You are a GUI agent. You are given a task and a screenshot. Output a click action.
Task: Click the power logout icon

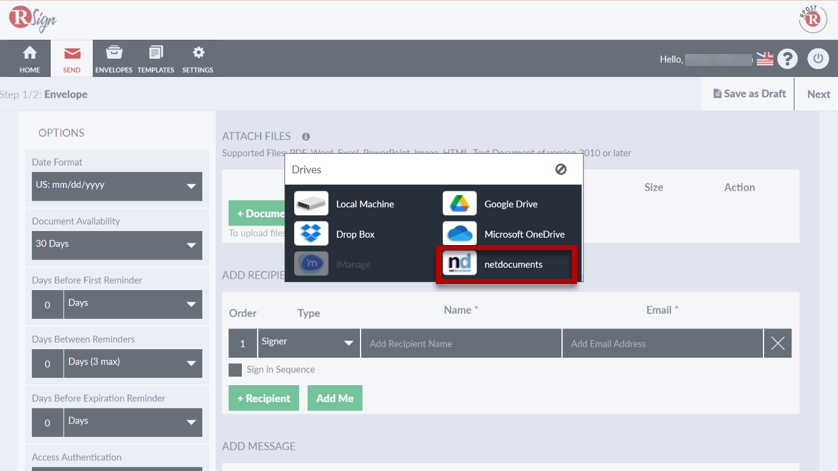pyautogui.click(x=818, y=58)
